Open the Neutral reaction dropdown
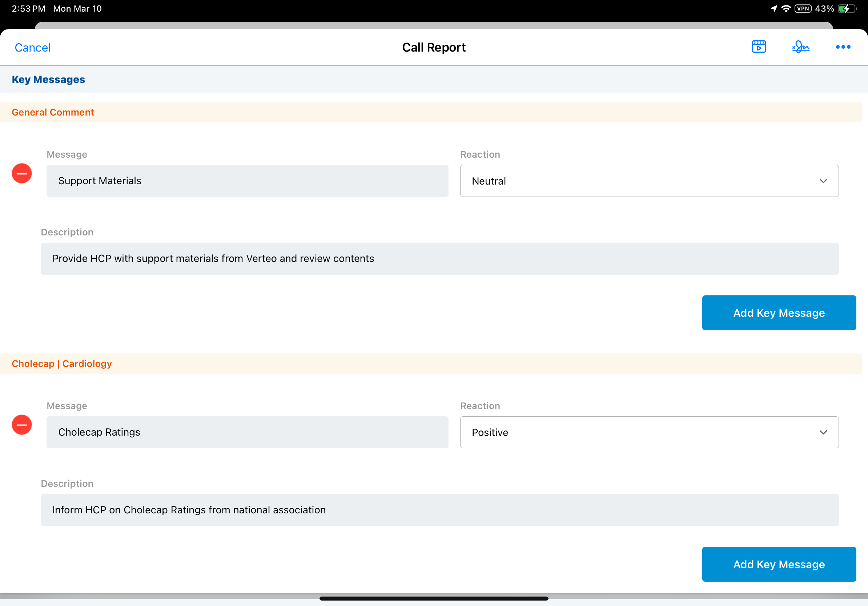The width and height of the screenshot is (868, 606). [649, 181]
